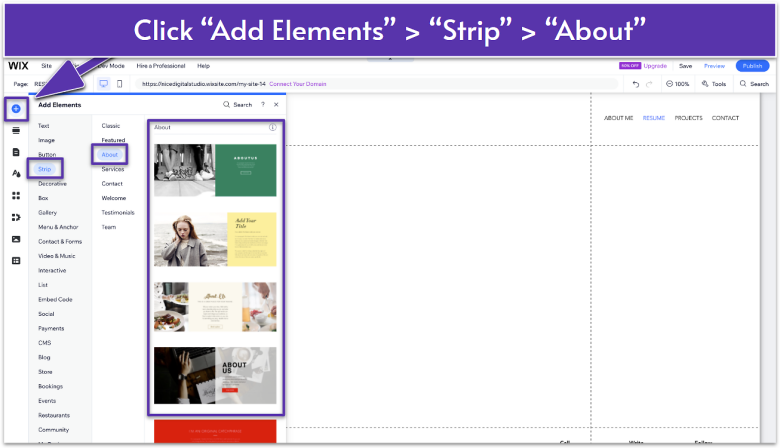
Task: Open the 100% zoom control
Action: (678, 84)
